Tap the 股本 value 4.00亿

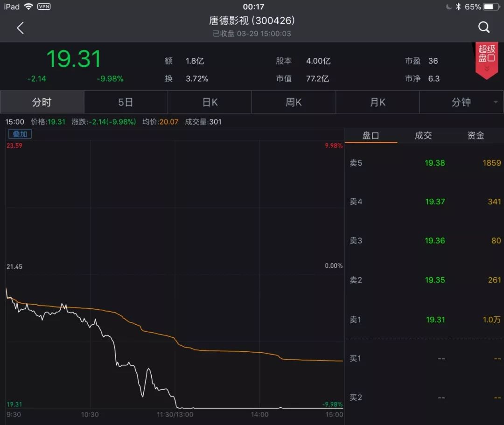coord(318,61)
